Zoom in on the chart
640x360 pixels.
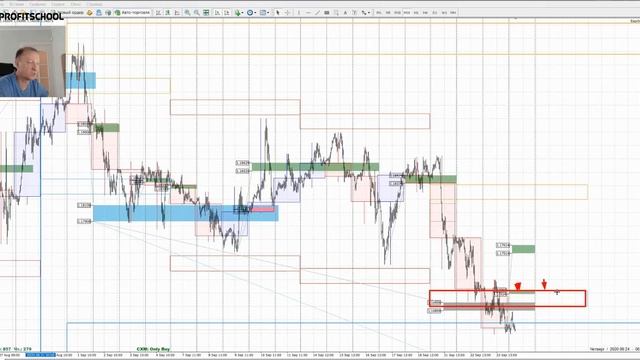187,13
